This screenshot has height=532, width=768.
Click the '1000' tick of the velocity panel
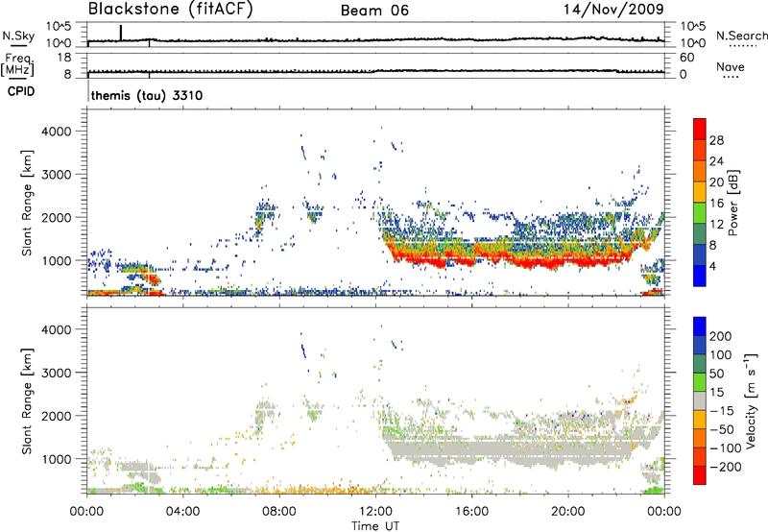56,459
